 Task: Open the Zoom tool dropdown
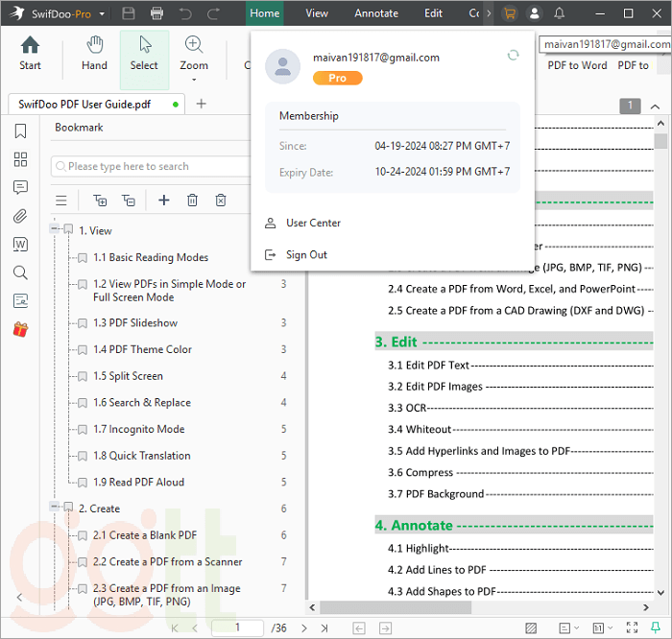pos(194,79)
